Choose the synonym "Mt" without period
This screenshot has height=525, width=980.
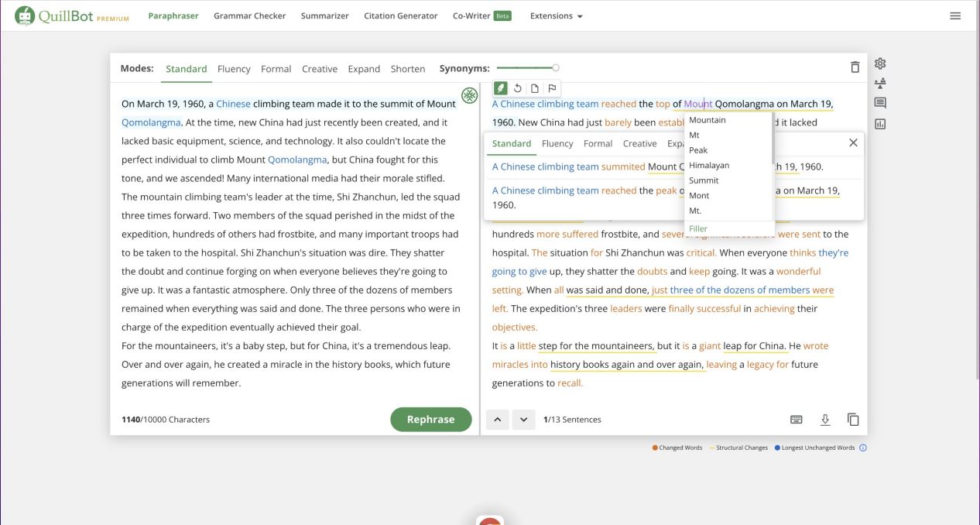click(694, 135)
